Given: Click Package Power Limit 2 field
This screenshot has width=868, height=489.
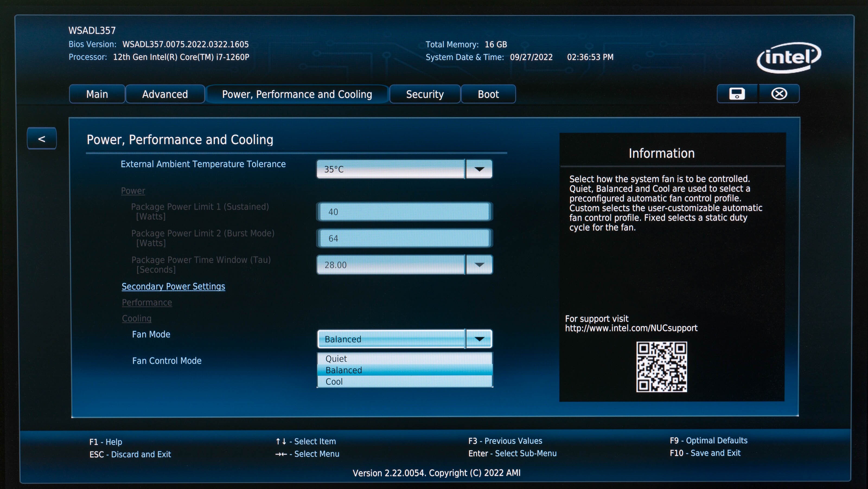Looking at the screenshot, I should click(404, 239).
